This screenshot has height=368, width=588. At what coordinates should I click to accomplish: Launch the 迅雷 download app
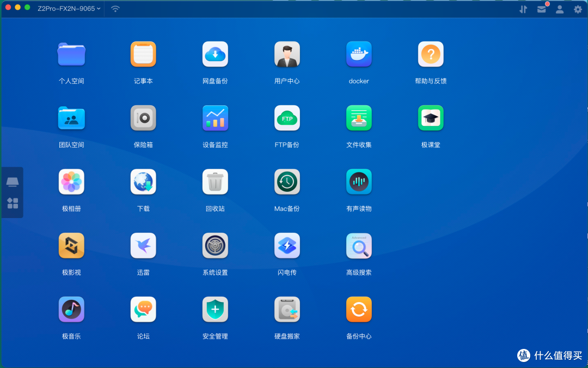(143, 245)
